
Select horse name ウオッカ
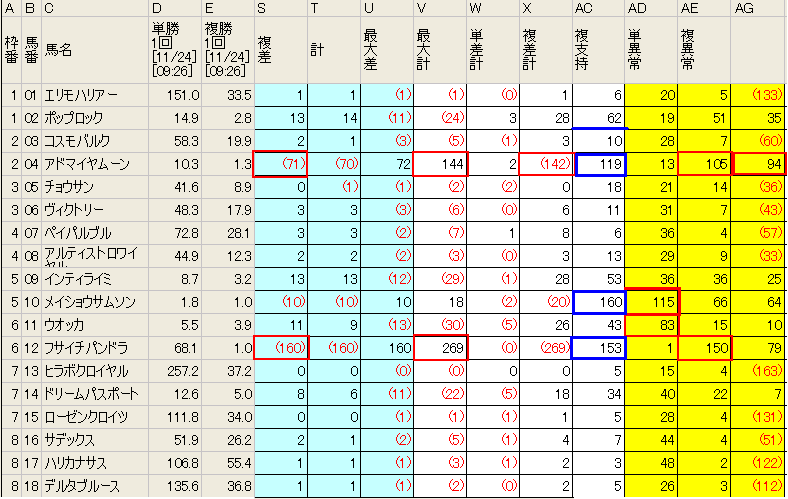pyautogui.click(x=64, y=325)
